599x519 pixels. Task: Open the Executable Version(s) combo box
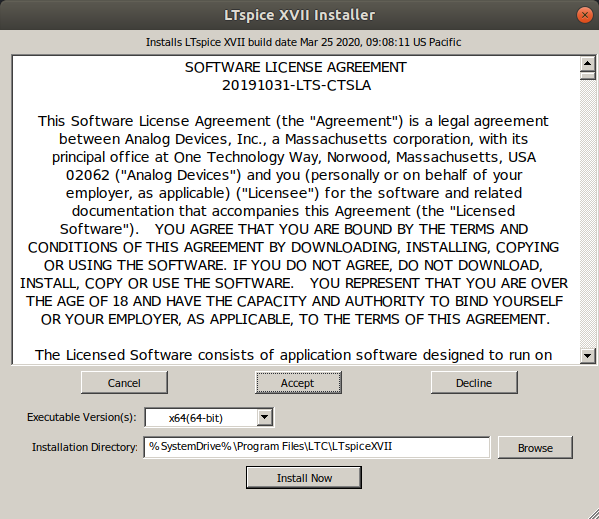[209, 417]
